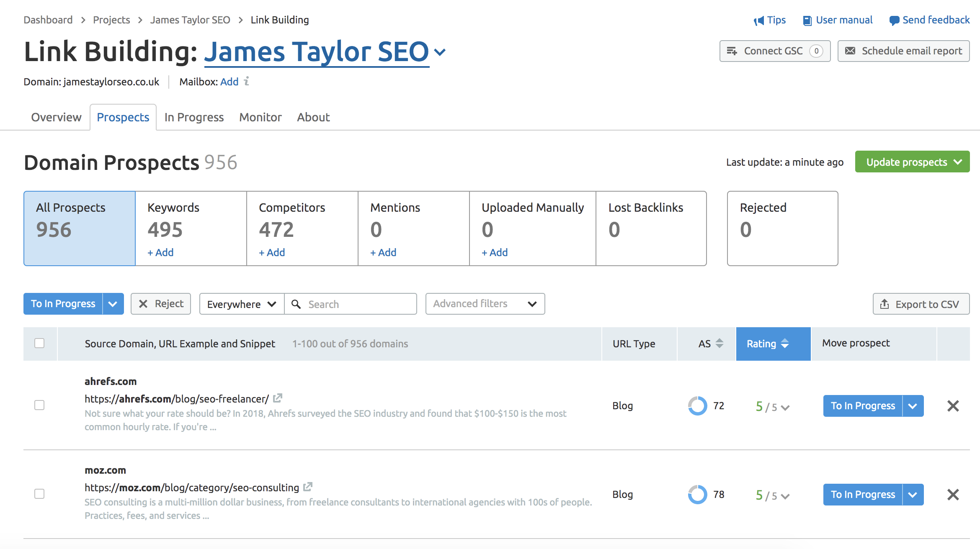
Task: Expand the James Taylor SEO project chevron
Action: pyautogui.click(x=440, y=52)
